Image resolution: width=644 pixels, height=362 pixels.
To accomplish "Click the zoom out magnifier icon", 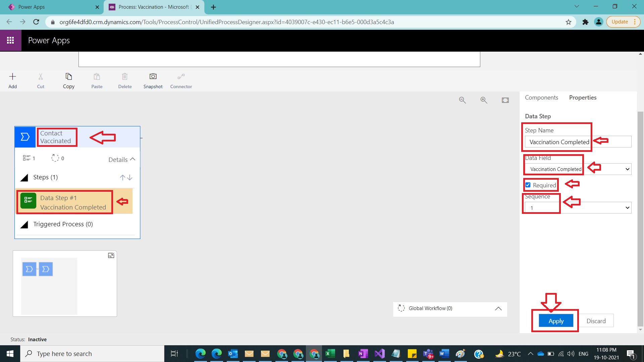I will pos(462,100).
